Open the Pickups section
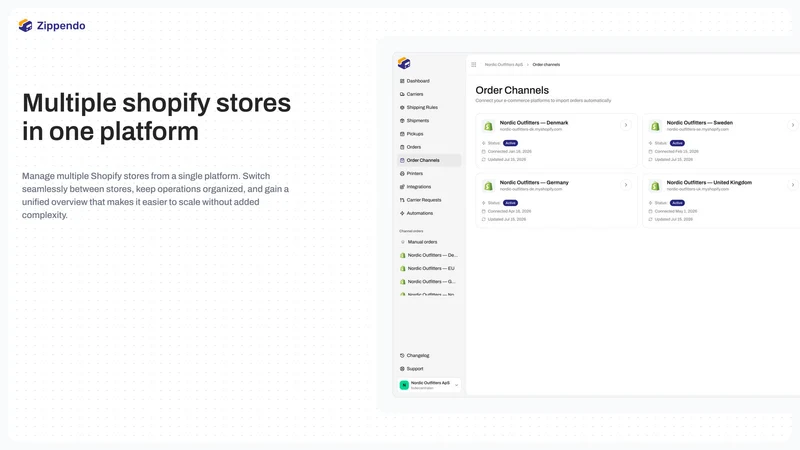 point(429,134)
